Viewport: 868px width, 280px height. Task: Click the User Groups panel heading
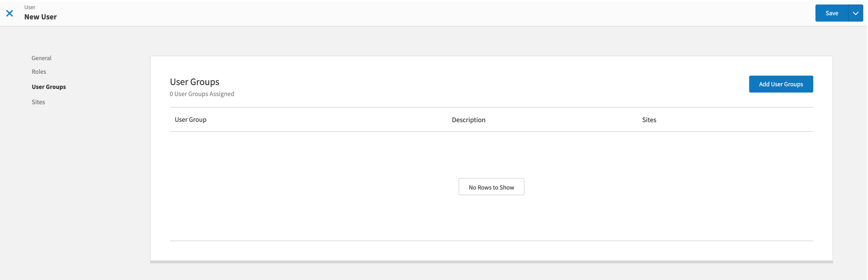[x=194, y=82]
